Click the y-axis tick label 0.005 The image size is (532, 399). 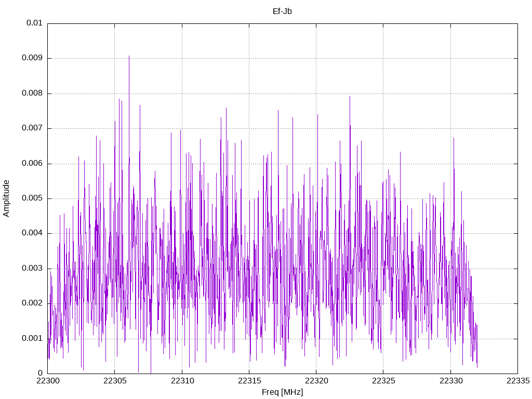click(x=32, y=198)
